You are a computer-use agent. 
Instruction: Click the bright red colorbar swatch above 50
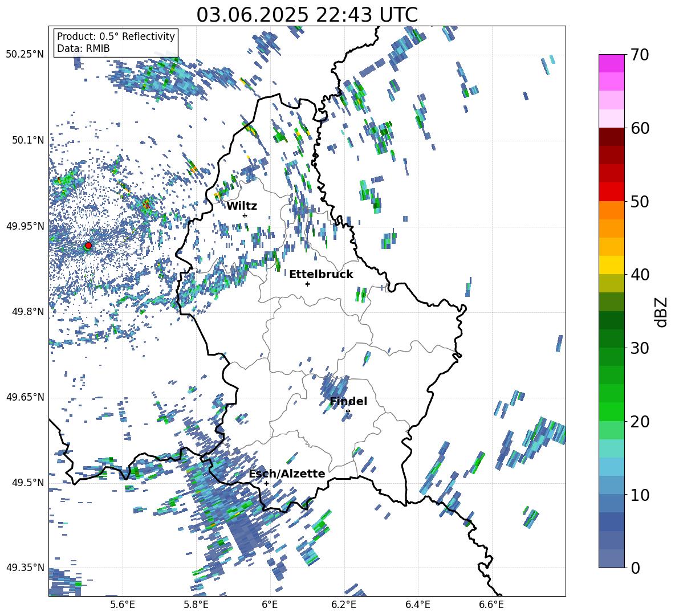pos(611,192)
